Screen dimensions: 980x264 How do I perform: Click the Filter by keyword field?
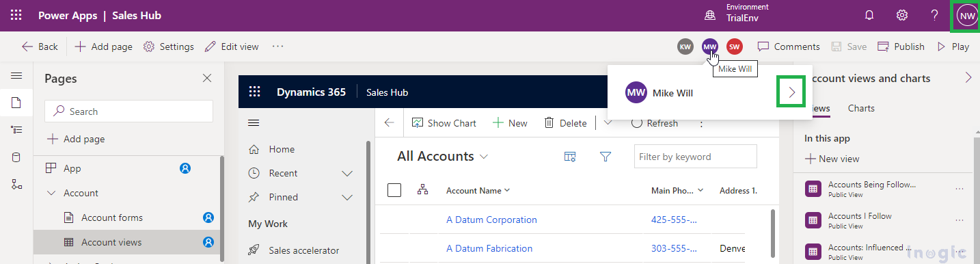pyautogui.click(x=695, y=157)
